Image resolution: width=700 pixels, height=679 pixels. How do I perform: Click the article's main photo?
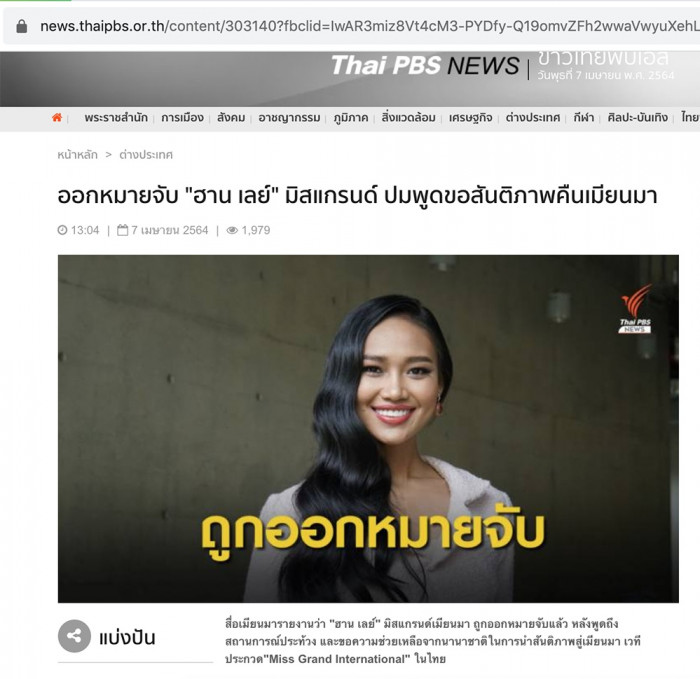[x=368, y=429]
